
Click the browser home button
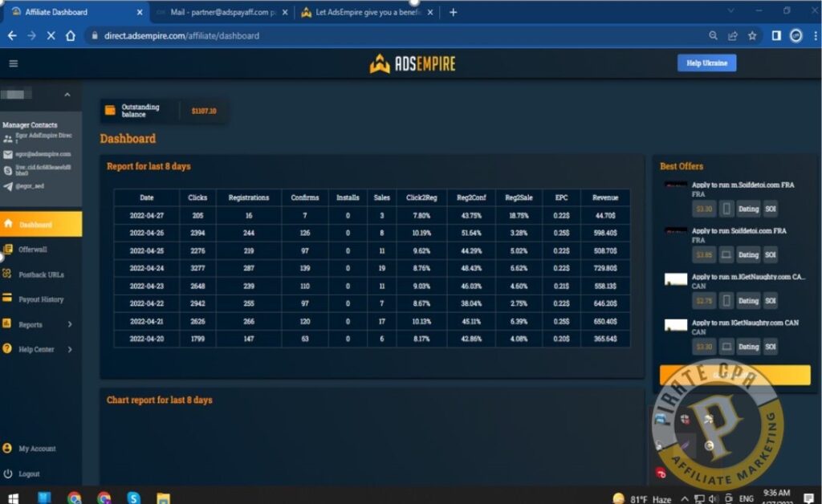pos(71,35)
